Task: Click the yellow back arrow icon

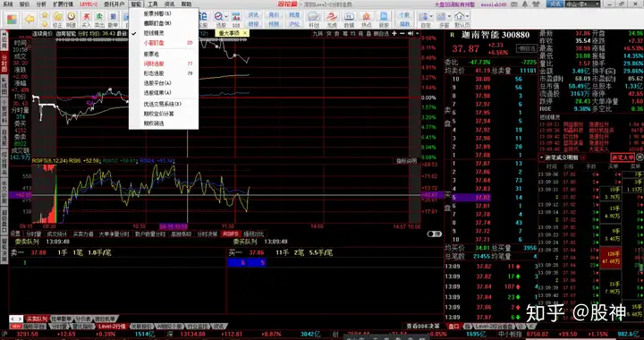Action: [30, 19]
